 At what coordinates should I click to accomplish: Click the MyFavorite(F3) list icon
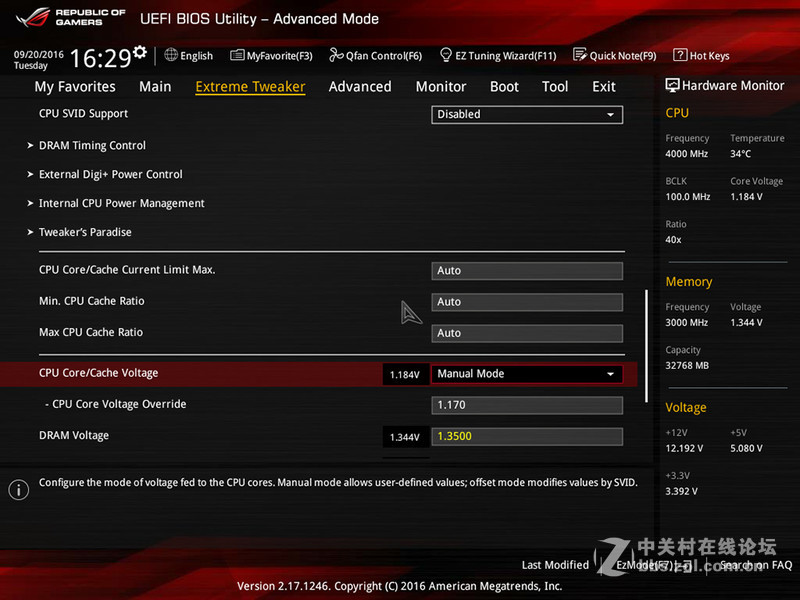point(237,55)
